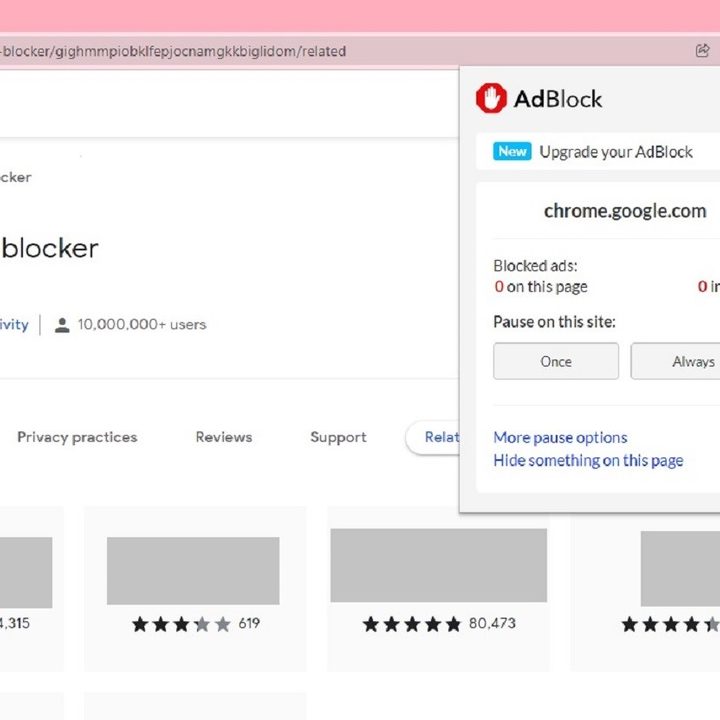Open More pause options
The height and width of the screenshot is (720, 720).
560,438
